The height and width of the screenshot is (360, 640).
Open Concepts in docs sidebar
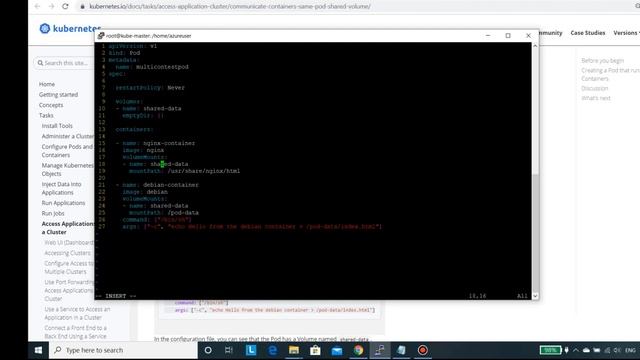click(x=51, y=105)
